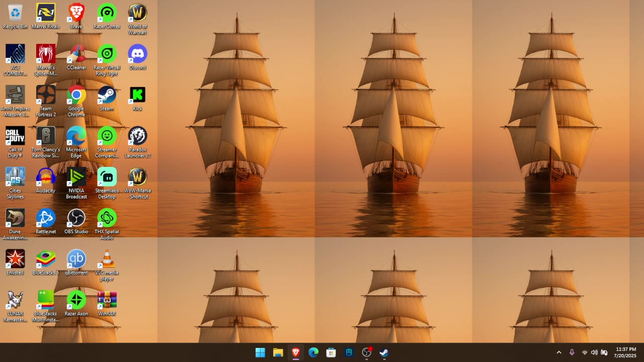Select Dune Awakening desktop shortcut
Viewport: 644px width, 362px height.
coord(15,224)
